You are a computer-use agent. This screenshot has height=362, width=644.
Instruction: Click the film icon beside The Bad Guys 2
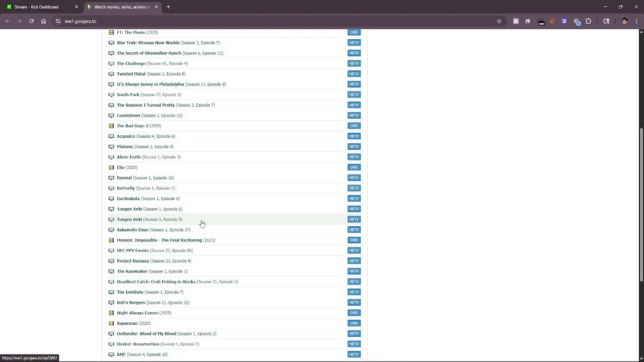pyautogui.click(x=111, y=126)
